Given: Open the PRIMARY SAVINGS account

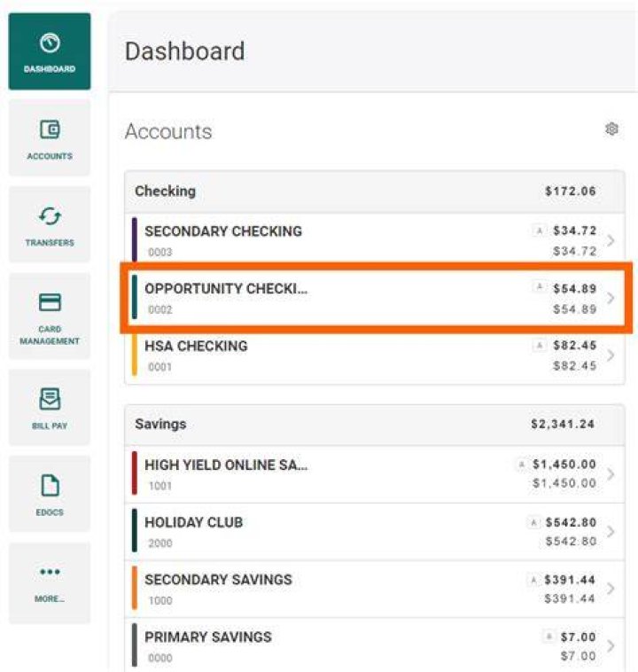Looking at the screenshot, I should coord(375,646).
